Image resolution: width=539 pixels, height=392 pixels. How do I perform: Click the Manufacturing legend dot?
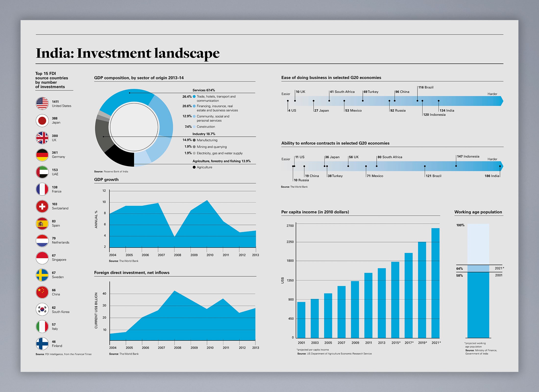[194, 140]
